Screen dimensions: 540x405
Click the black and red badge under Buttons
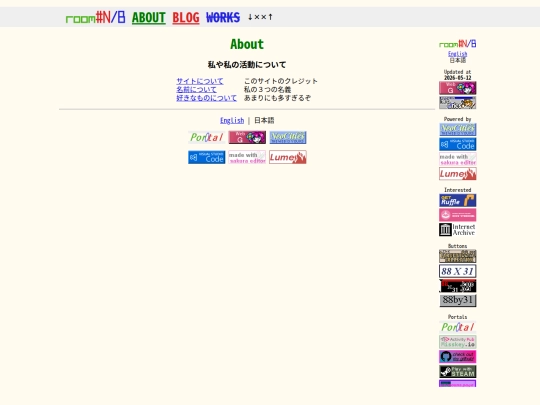point(458,286)
